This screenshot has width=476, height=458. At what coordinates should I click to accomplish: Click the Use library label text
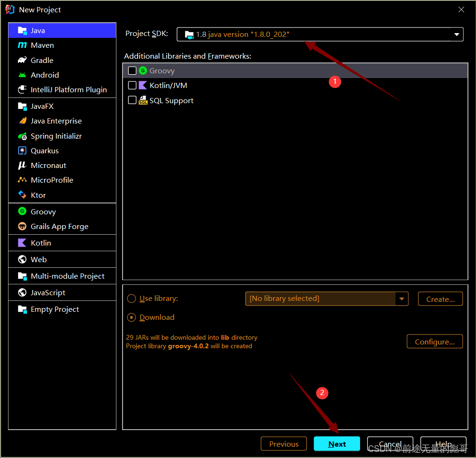pyautogui.click(x=159, y=299)
